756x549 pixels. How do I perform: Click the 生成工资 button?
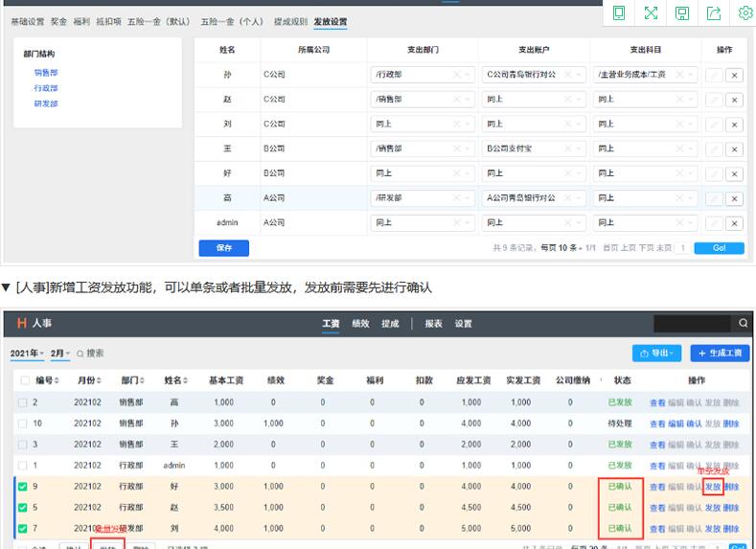point(720,353)
